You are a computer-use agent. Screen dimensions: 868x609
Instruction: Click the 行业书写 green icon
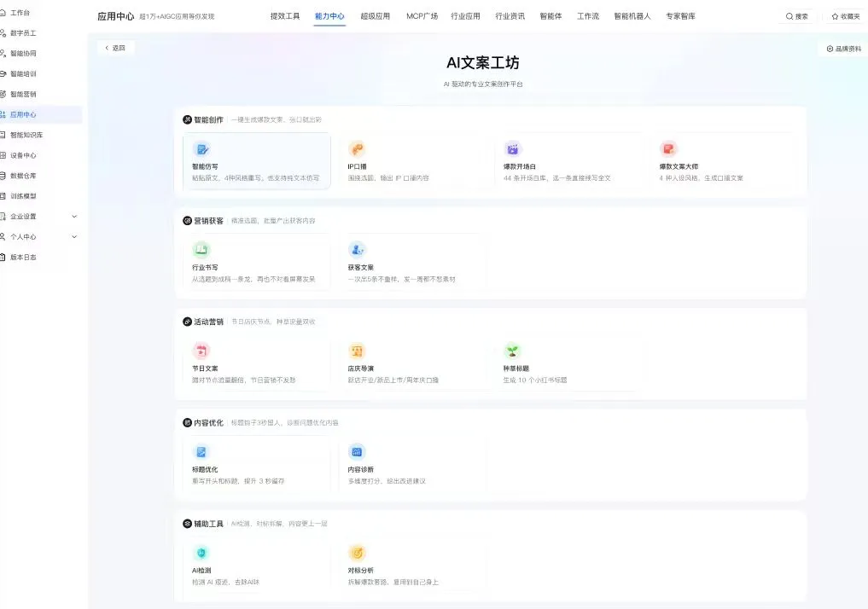201,250
